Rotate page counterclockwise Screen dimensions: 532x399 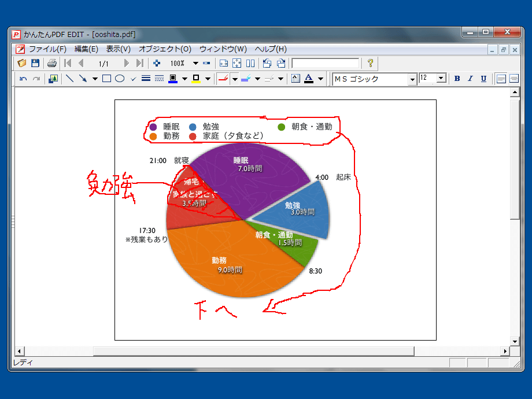[x=267, y=63]
